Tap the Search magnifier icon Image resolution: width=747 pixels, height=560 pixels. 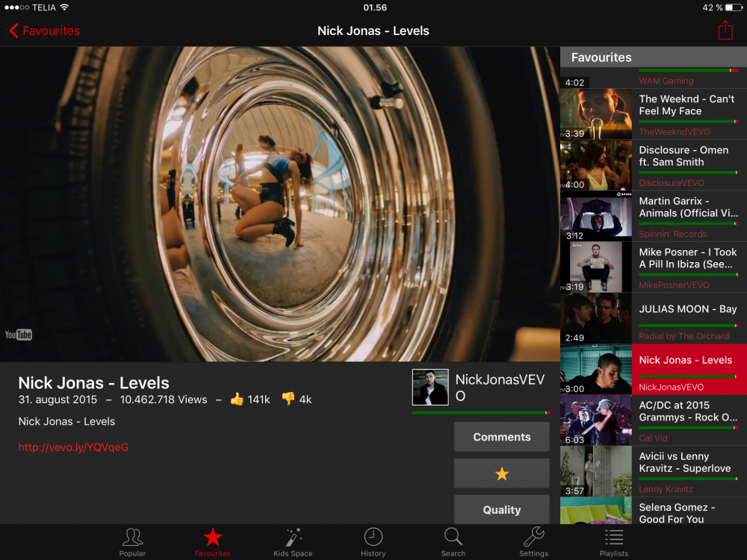pos(453,537)
